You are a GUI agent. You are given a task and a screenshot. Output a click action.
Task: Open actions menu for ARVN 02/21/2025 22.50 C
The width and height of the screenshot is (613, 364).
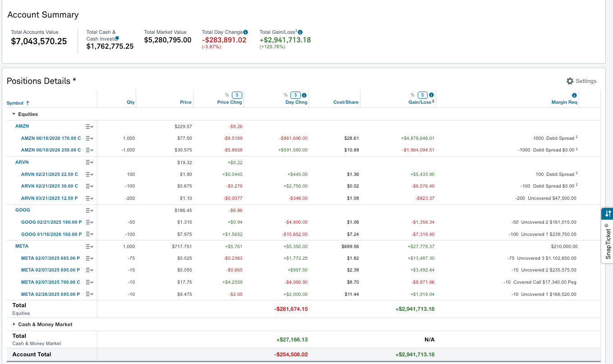89,175
